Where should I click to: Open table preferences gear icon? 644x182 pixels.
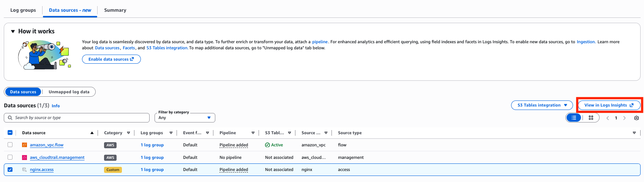point(636,118)
